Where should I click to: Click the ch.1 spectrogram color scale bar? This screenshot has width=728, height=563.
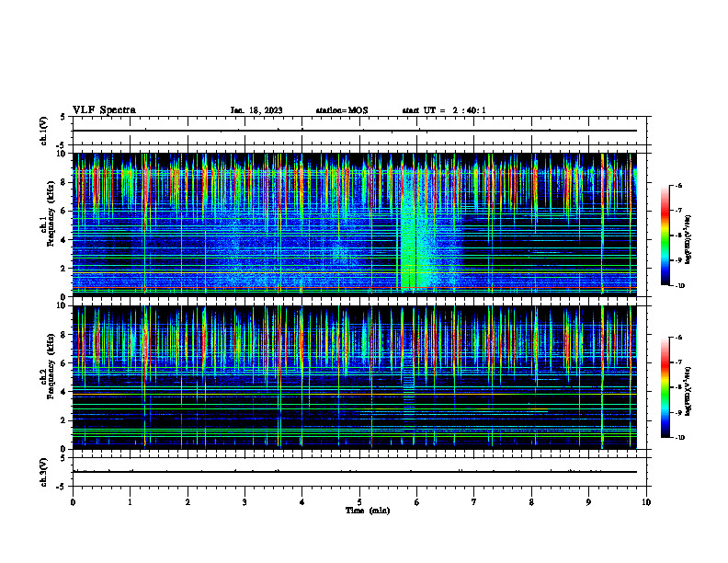[x=665, y=236]
